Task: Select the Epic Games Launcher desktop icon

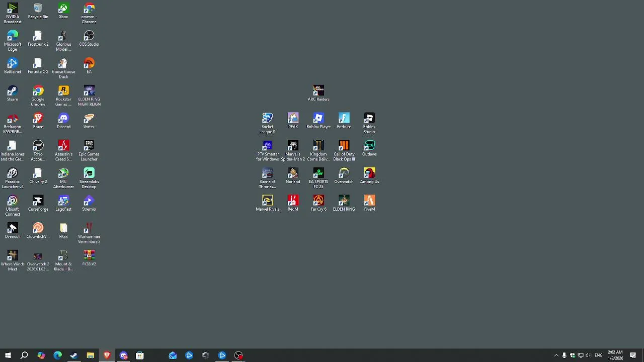Action: pos(89,151)
